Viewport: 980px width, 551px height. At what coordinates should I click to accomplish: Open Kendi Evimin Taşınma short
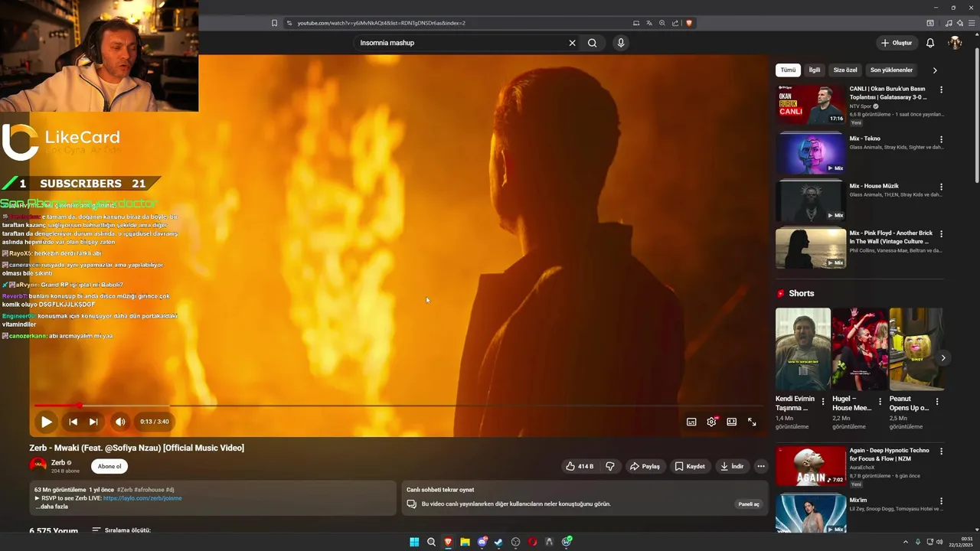(x=802, y=349)
